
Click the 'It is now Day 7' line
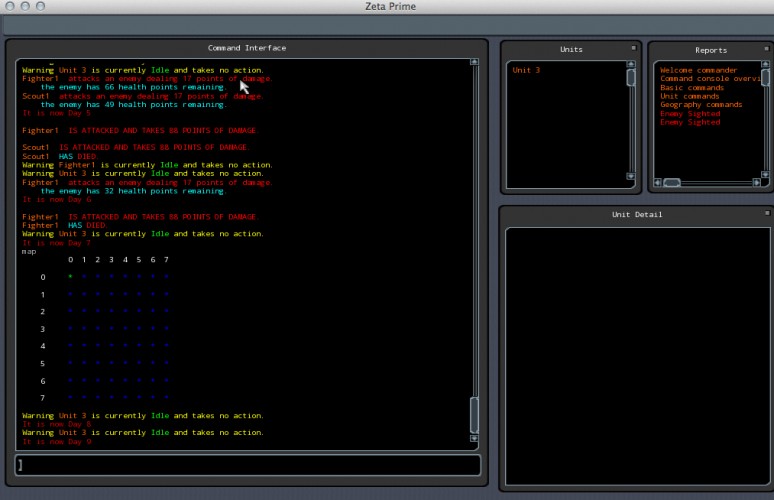tap(57, 243)
